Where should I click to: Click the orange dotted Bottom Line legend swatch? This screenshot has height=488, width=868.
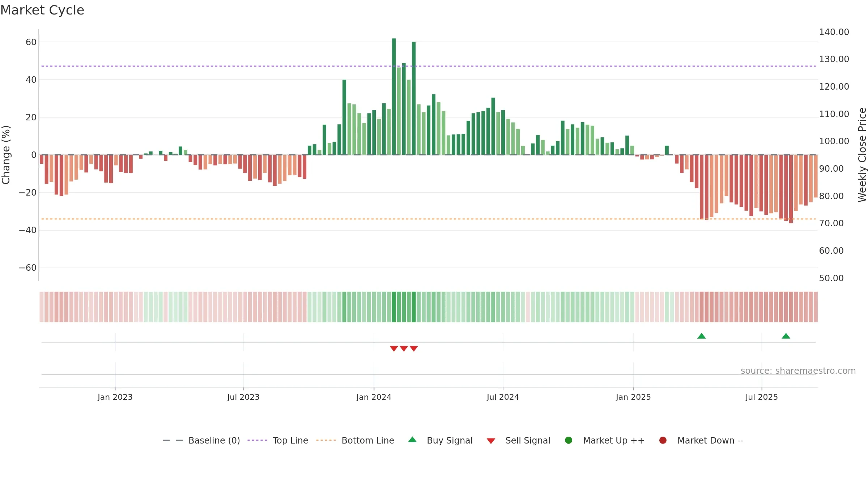[x=326, y=440]
